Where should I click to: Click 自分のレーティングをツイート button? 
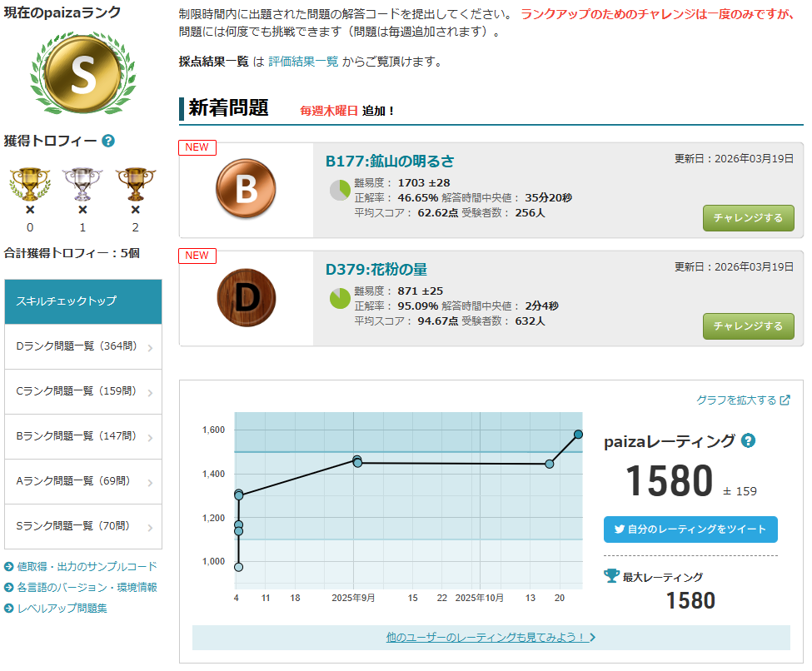(x=690, y=529)
